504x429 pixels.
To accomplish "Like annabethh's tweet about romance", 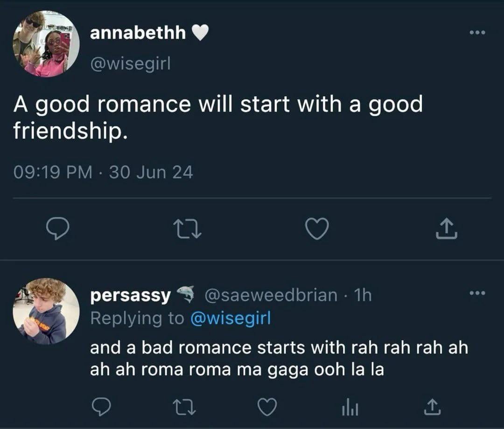I will coord(317,228).
